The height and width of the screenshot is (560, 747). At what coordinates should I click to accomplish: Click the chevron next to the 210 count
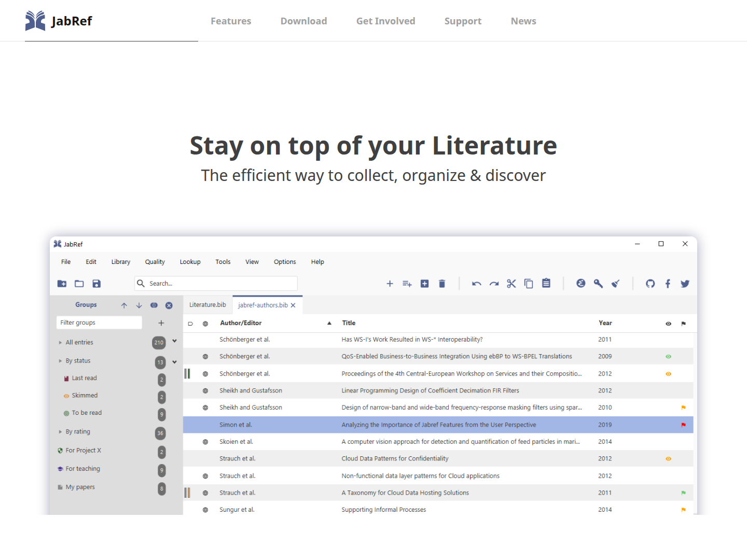tap(175, 341)
